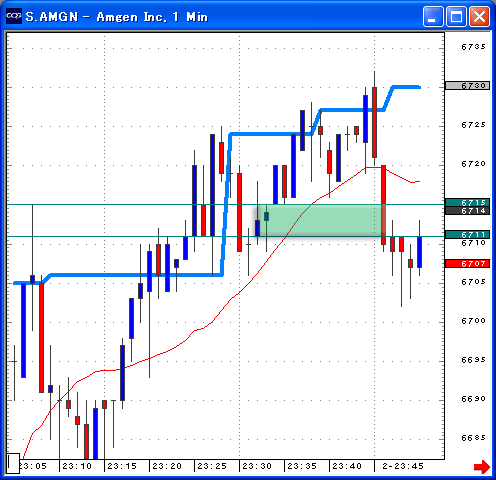The height and width of the screenshot is (480, 496).
Task: Click the red scroll-right arrow icon
Action: [482, 466]
